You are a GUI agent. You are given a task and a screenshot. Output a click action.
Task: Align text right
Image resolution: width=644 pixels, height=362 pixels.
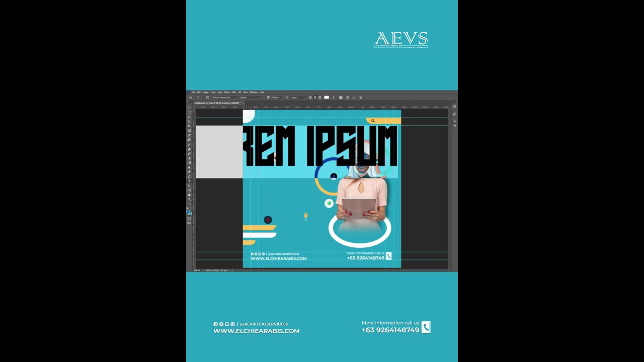pos(319,98)
